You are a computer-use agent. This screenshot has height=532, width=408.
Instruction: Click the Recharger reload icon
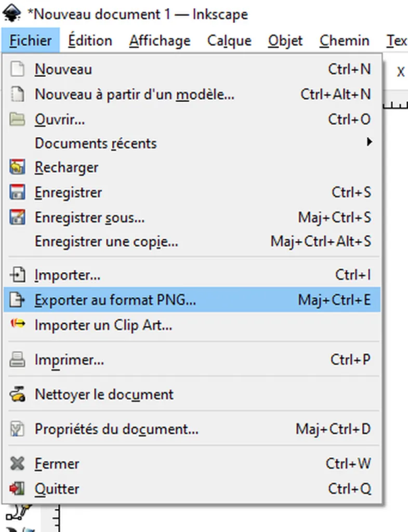point(17,167)
